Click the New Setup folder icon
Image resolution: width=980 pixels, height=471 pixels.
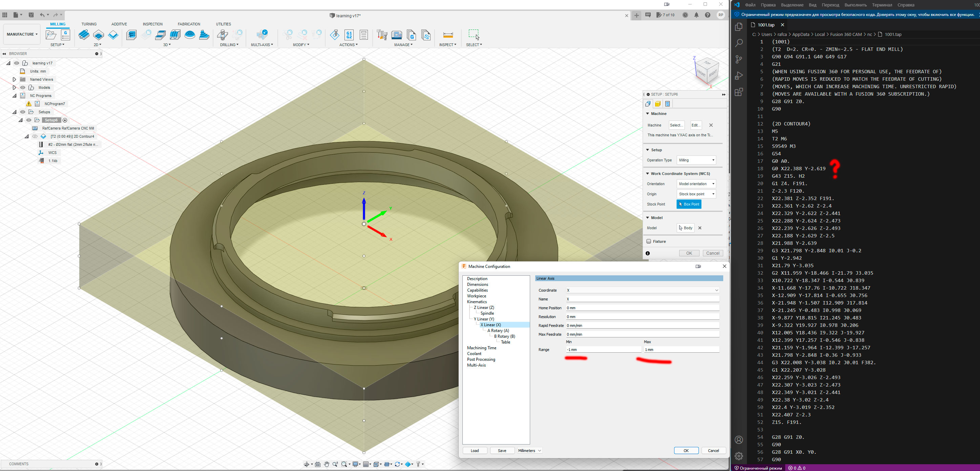(50, 35)
